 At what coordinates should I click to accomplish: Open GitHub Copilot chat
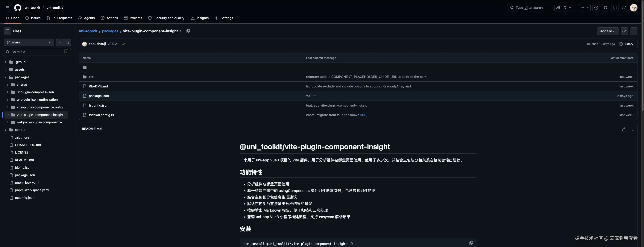[558, 7]
